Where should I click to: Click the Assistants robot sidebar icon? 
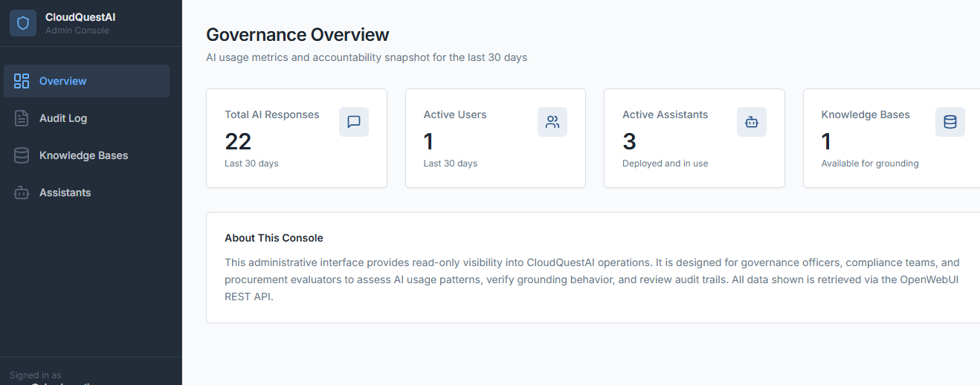tap(22, 192)
